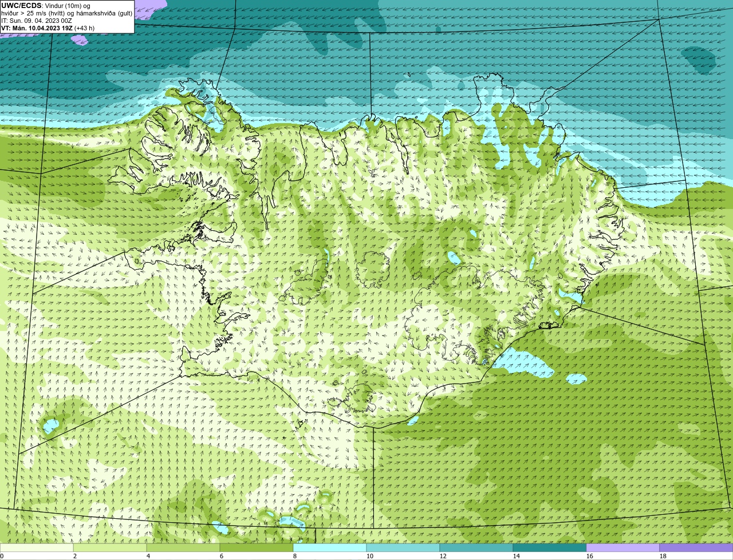Click the 12–14 m/s teal legend swatch
The image size is (733, 560).
[476, 548]
